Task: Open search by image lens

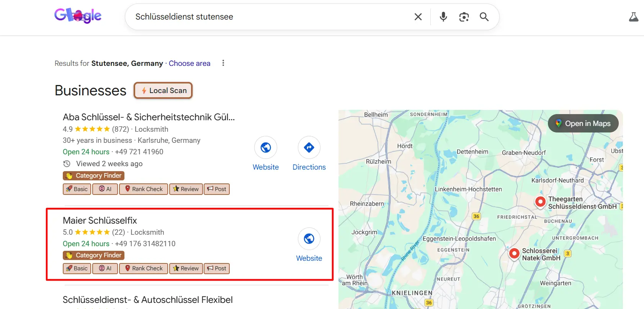Action: (464, 17)
